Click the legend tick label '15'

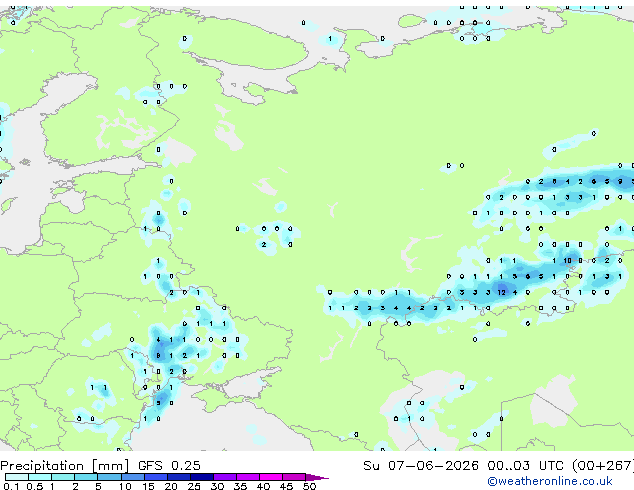point(148,486)
